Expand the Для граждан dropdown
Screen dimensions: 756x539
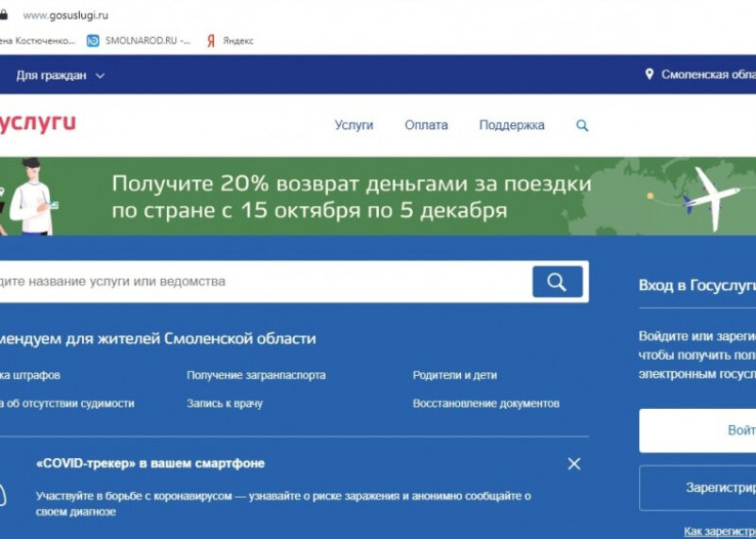coord(59,75)
